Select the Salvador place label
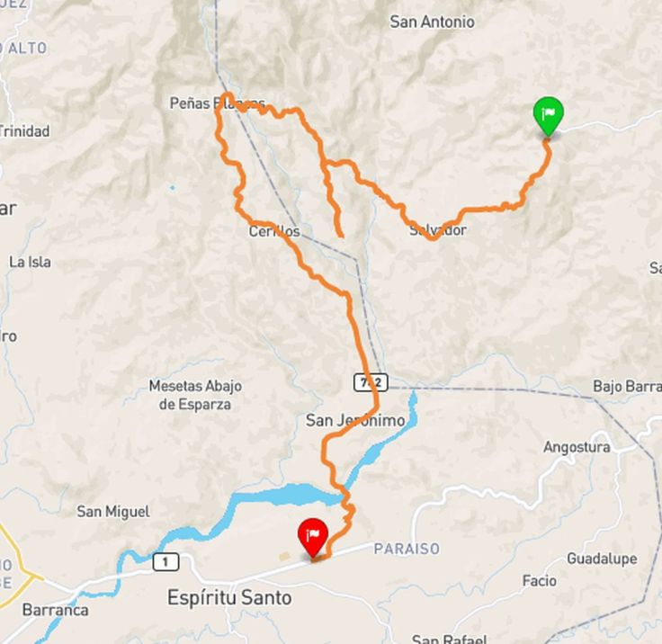The image size is (662, 644). coord(438,230)
